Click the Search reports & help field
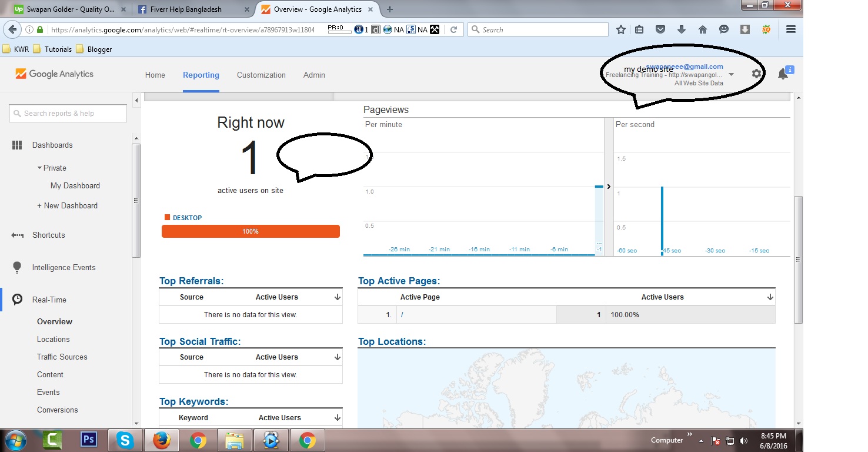The width and height of the screenshot is (868, 452). click(x=68, y=114)
